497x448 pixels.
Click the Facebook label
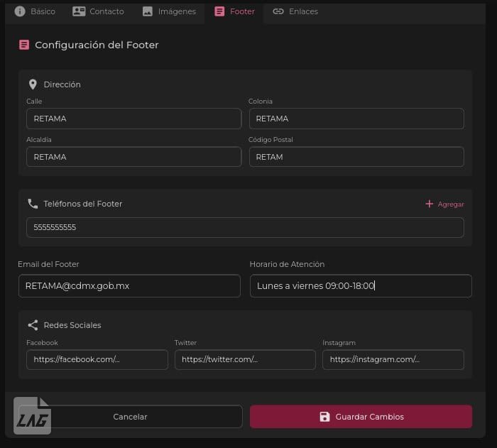coord(42,343)
